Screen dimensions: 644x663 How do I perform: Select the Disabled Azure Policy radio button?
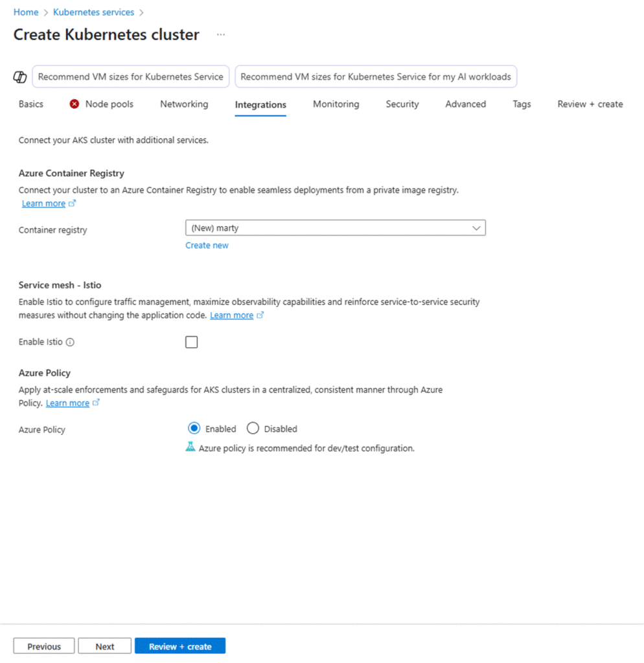[x=253, y=428]
